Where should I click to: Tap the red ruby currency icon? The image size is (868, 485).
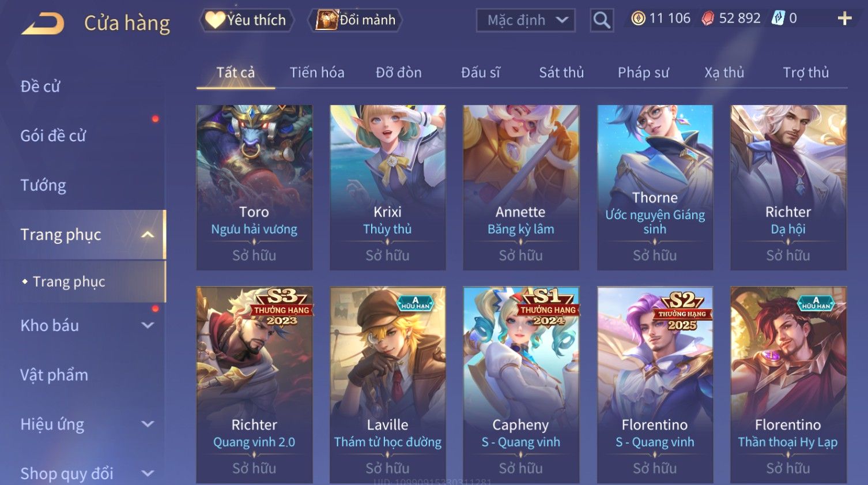point(708,18)
